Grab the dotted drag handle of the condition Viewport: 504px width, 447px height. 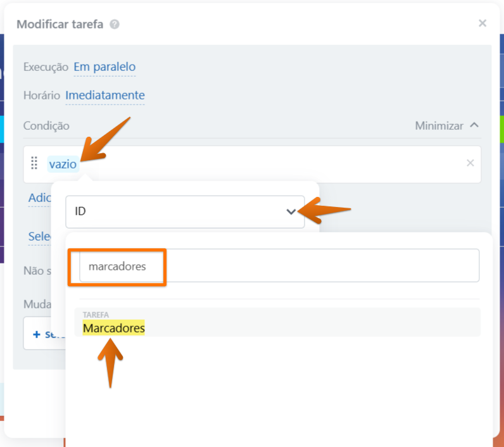34,163
